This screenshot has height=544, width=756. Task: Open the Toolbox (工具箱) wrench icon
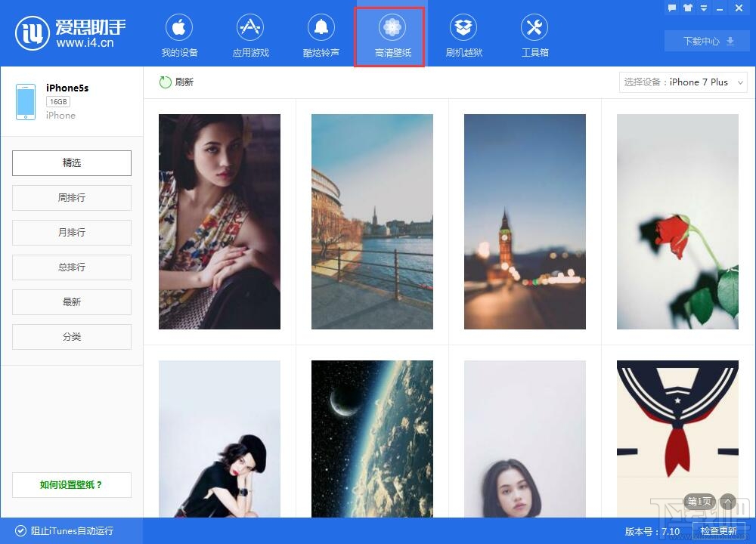[534, 27]
